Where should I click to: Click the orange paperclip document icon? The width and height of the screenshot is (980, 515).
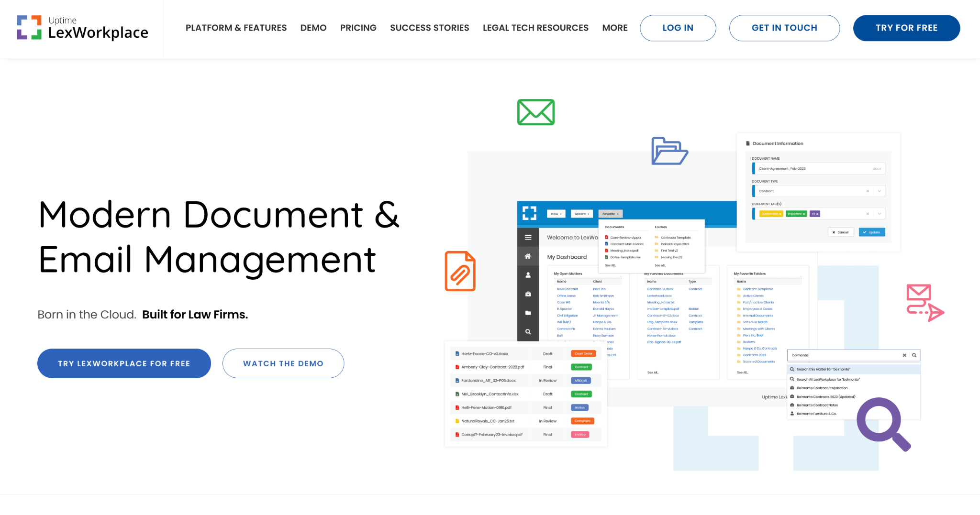[460, 271]
